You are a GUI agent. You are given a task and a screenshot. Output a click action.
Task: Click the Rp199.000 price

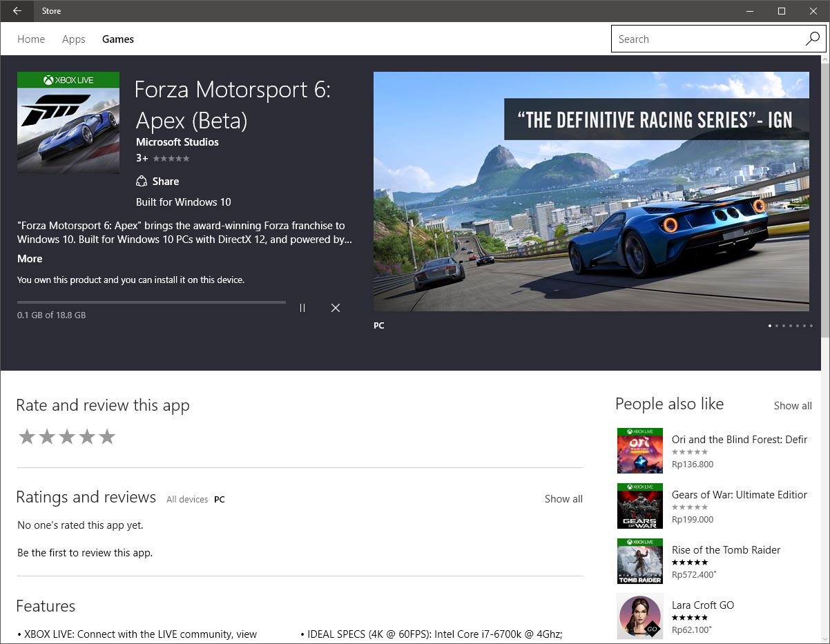click(693, 520)
